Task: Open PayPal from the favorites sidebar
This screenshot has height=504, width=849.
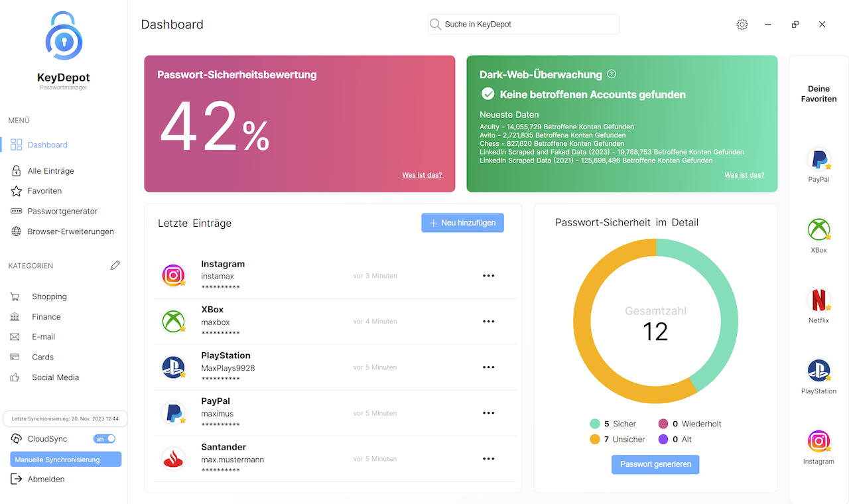Action: point(819,160)
